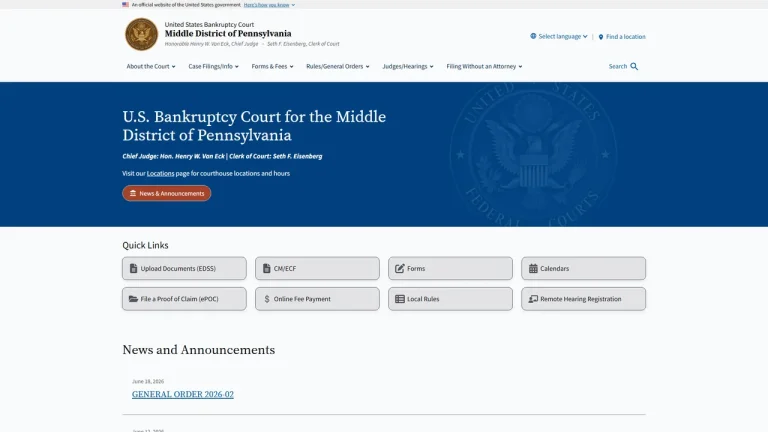Click the pencil edit icon on Forms link
The image size is (768, 432).
(x=400, y=268)
